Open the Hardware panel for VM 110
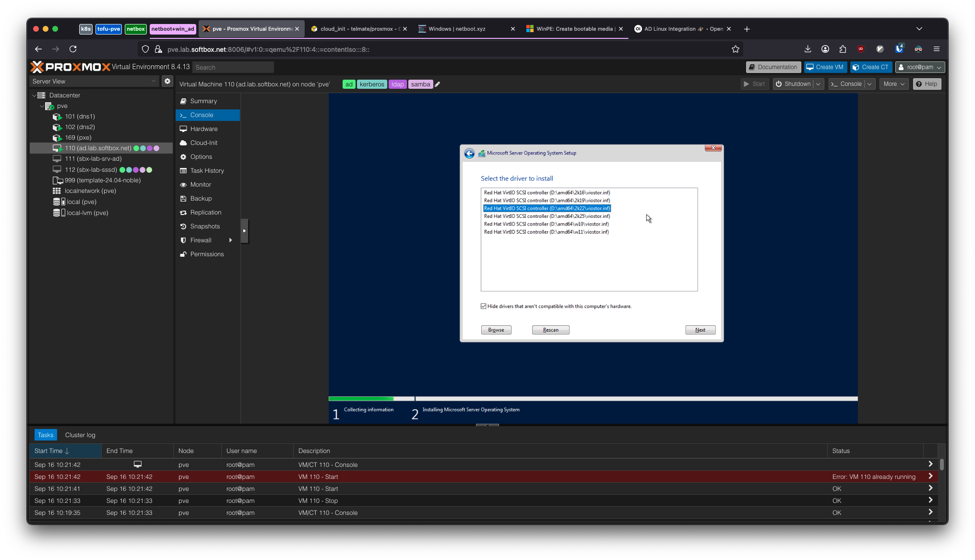The width and height of the screenshot is (975, 560). point(204,129)
